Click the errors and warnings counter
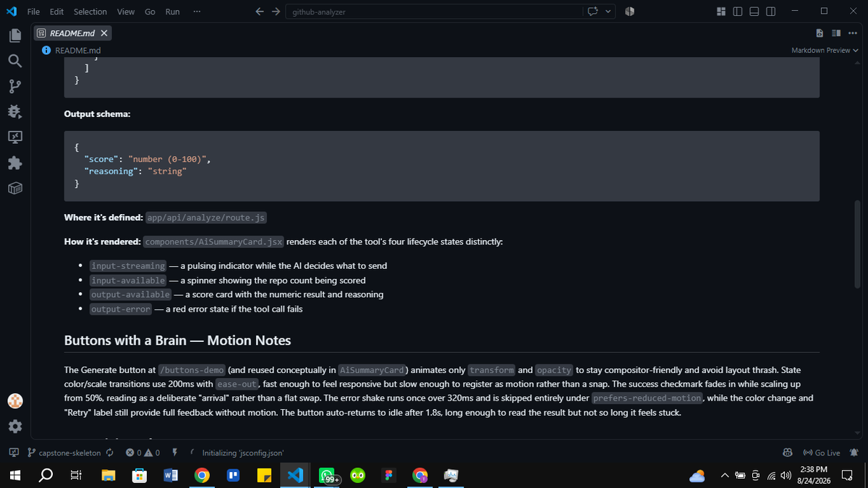Image resolution: width=868 pixels, height=488 pixels. (x=142, y=453)
